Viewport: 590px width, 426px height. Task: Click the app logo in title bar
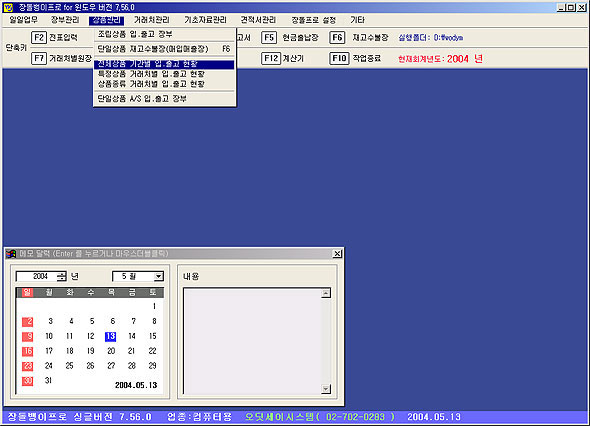(x=8, y=8)
